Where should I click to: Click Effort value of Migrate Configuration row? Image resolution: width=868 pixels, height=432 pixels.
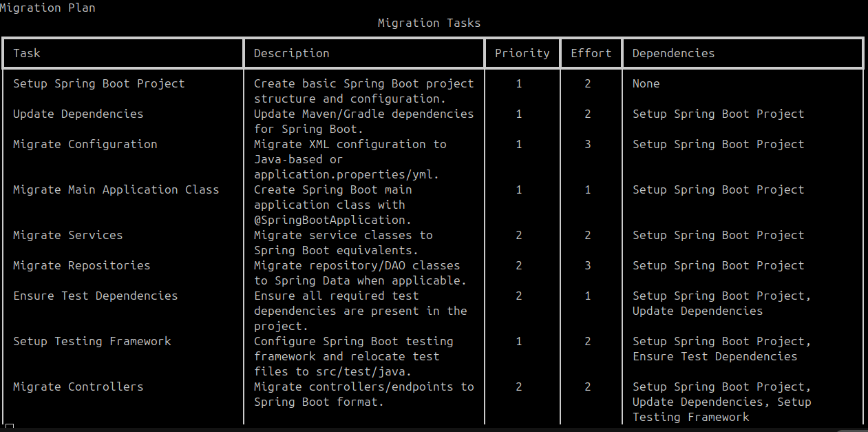click(x=588, y=144)
